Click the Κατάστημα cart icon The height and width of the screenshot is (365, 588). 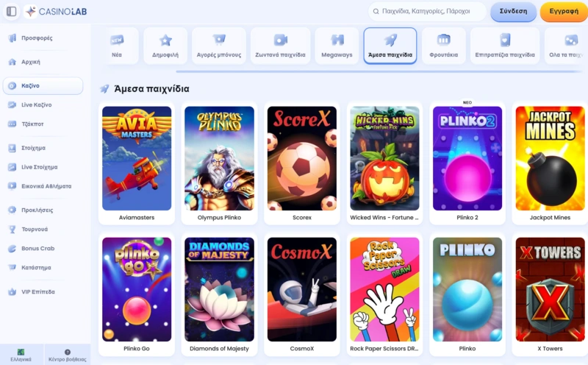(x=12, y=267)
